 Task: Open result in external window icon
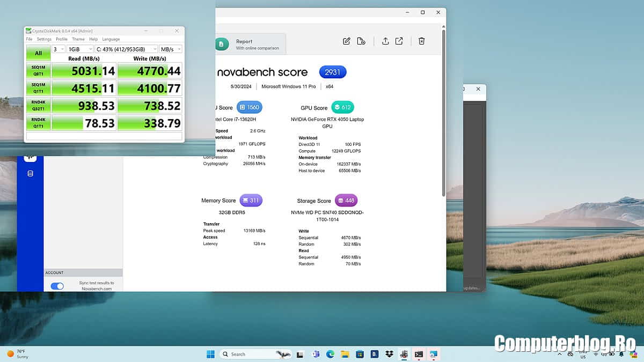coord(399,41)
